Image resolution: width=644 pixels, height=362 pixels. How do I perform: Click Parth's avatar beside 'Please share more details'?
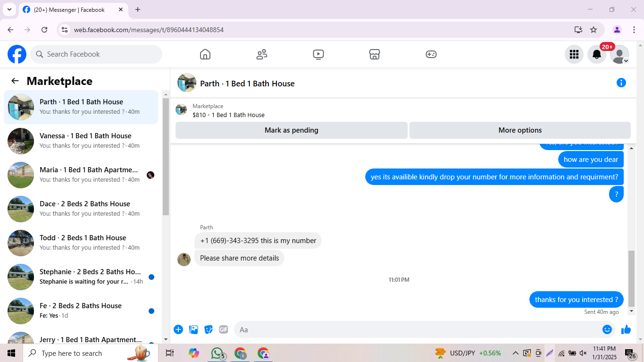(184, 259)
